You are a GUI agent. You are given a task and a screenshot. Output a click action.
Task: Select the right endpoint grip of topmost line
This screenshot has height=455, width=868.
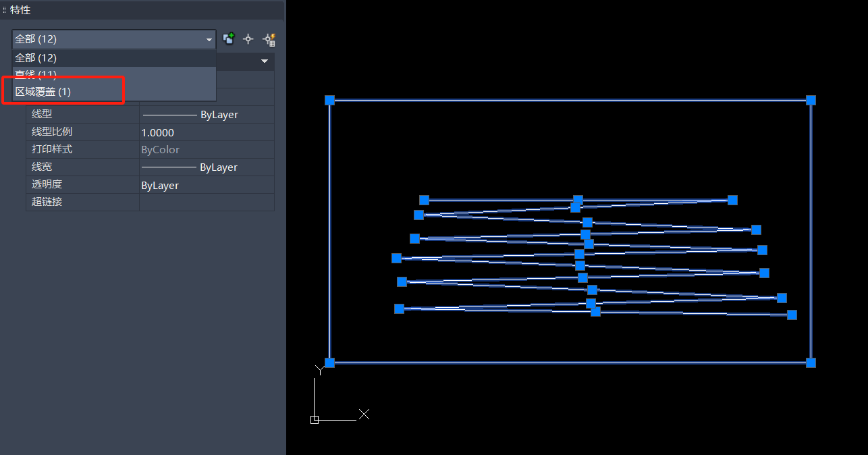(x=732, y=200)
